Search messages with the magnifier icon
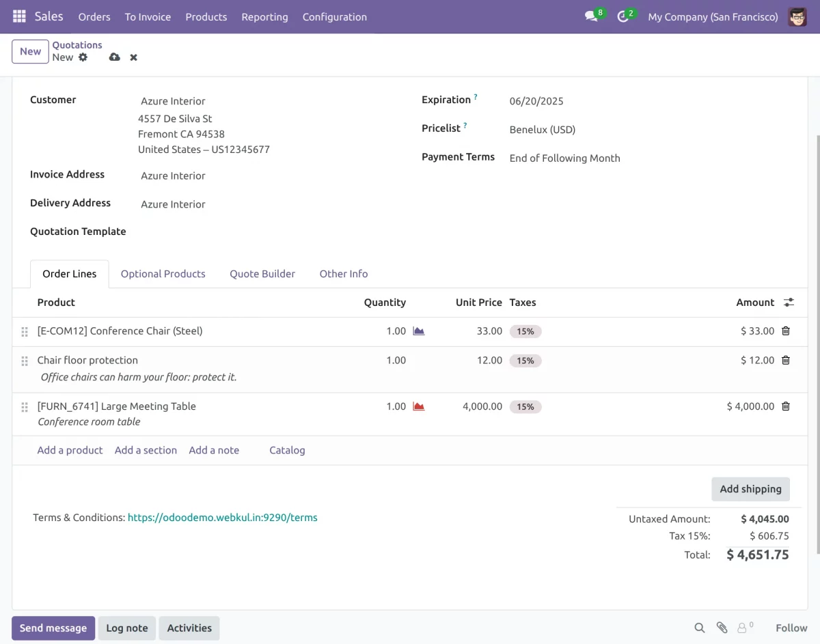This screenshot has height=644, width=820. click(x=699, y=628)
